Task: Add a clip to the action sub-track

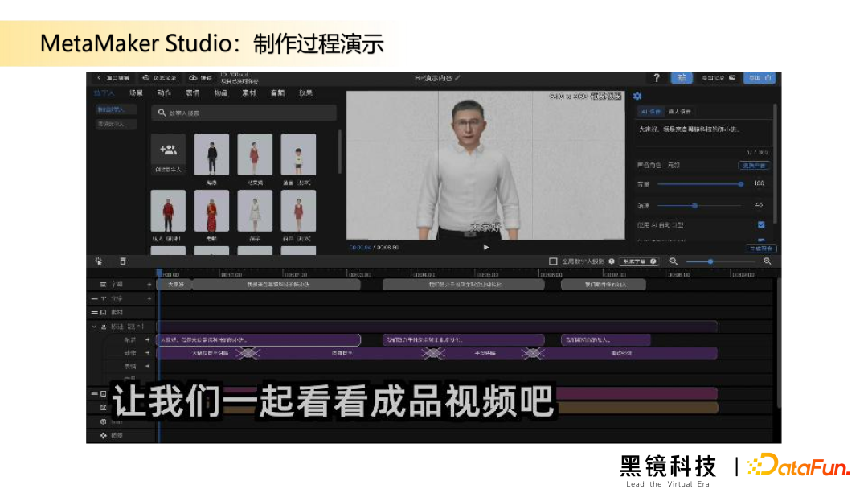Action: click(x=148, y=353)
